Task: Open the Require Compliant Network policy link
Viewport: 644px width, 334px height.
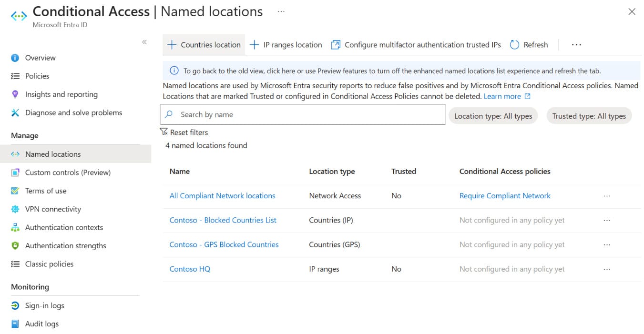Action: (x=504, y=196)
